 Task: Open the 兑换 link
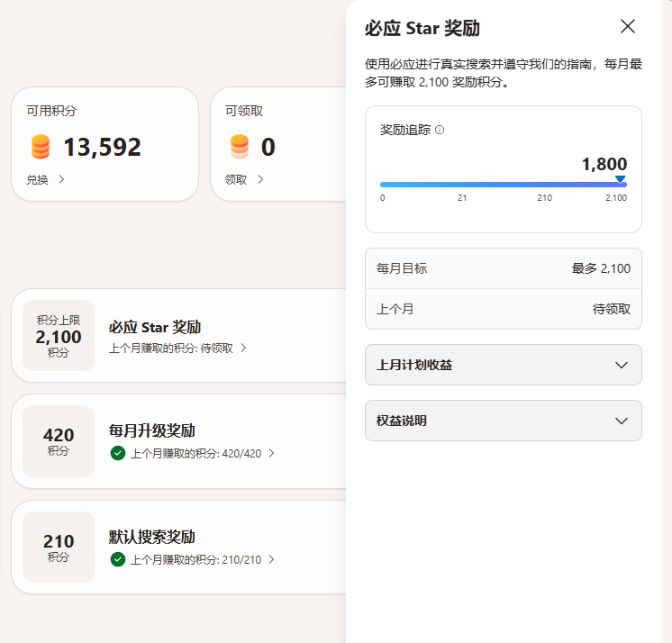45,179
